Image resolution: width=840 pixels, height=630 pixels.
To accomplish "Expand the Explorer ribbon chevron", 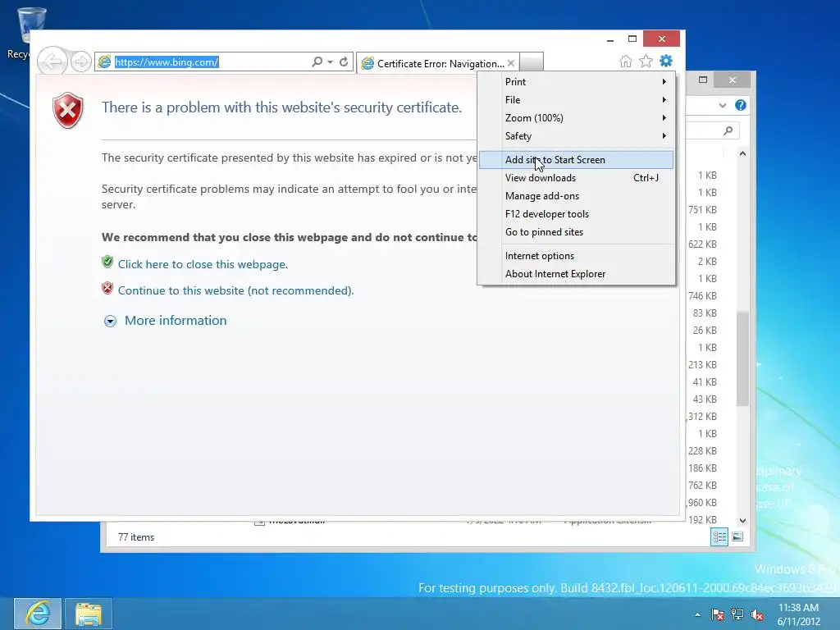I will (x=722, y=106).
